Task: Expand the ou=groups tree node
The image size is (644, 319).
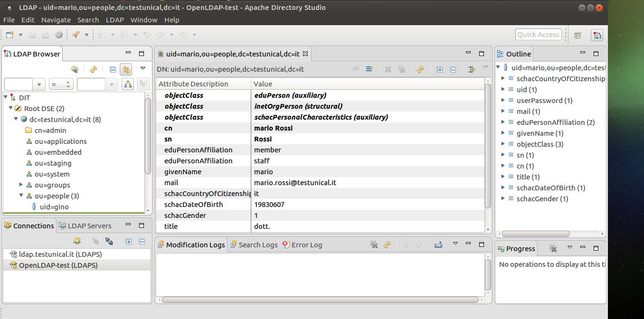Action: (x=21, y=185)
